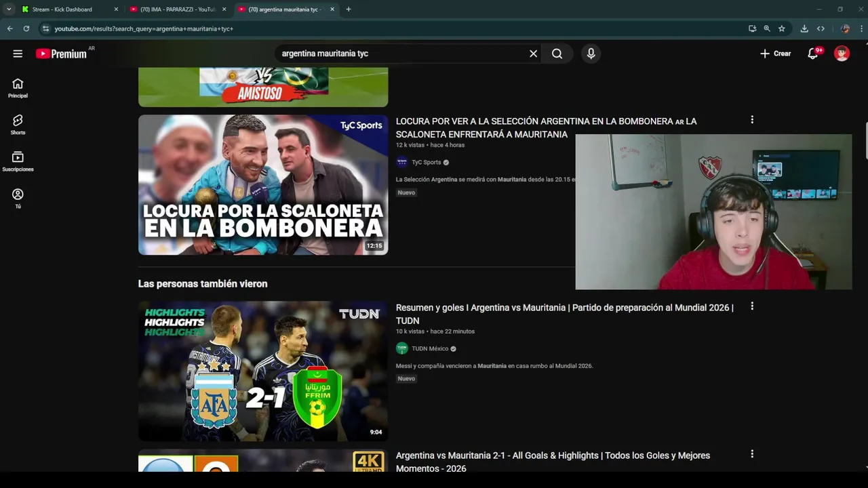Click the TUDN México channel avatar
This screenshot has height=488, width=868.
(402, 348)
